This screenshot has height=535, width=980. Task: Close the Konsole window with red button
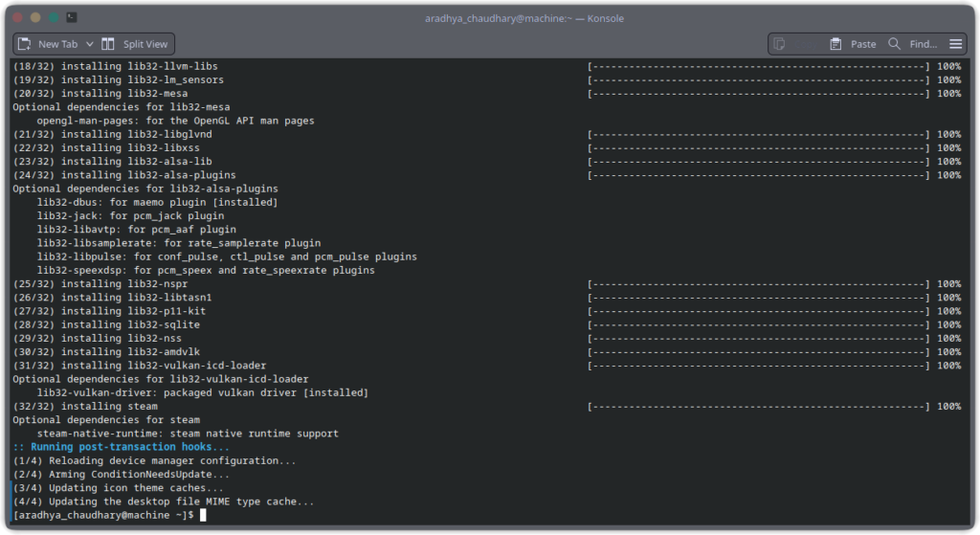tap(16, 17)
